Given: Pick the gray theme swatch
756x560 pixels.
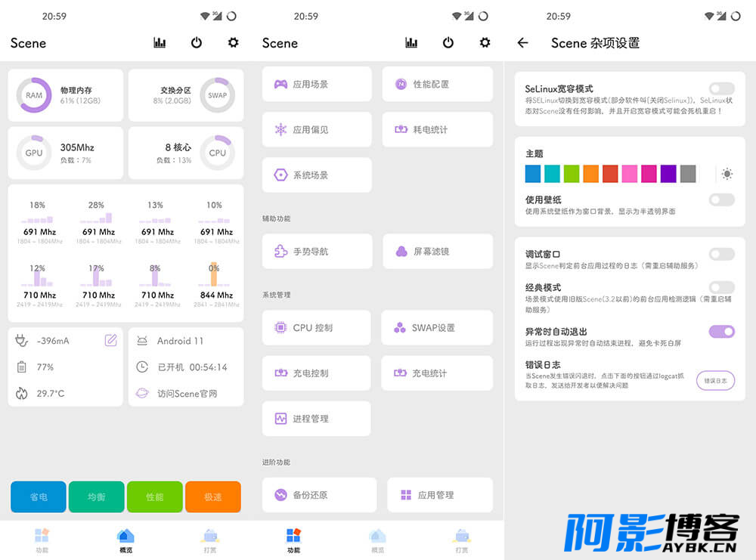Looking at the screenshot, I should click(688, 174).
